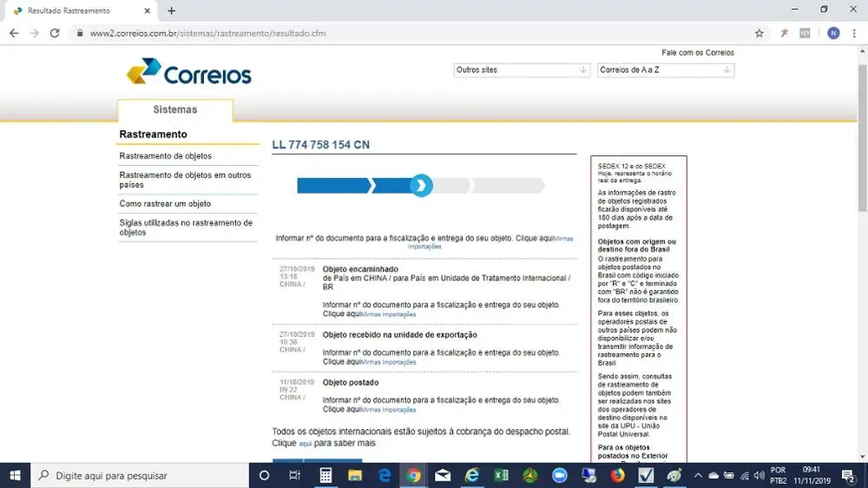868x488 pixels.
Task: Click the tracking progress arrow marker
Action: [421, 186]
